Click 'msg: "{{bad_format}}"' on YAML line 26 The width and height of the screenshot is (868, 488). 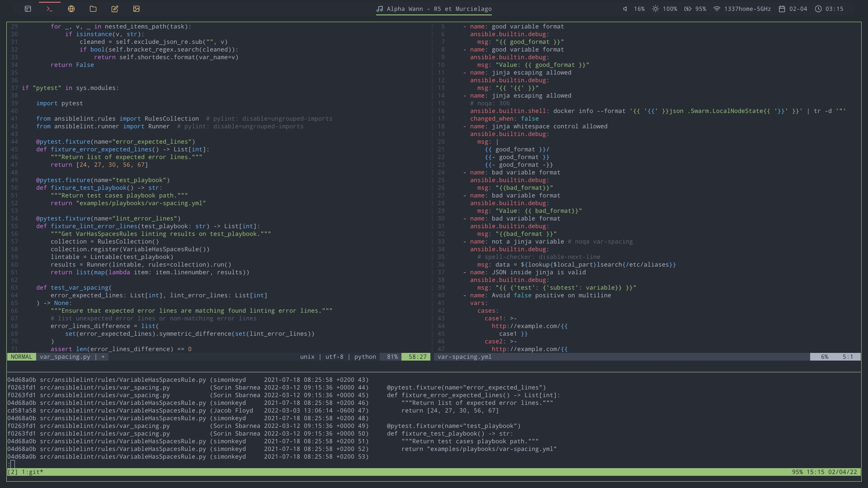[515, 188]
